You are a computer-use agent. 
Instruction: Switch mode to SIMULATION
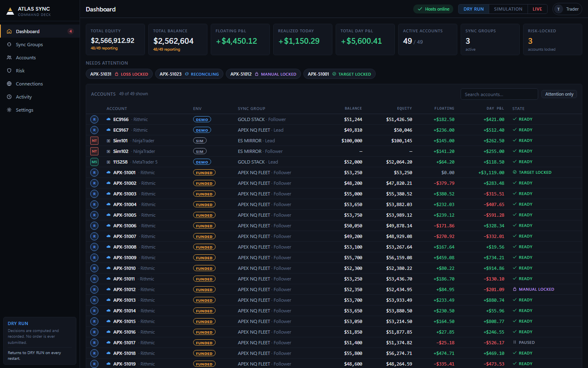click(508, 9)
